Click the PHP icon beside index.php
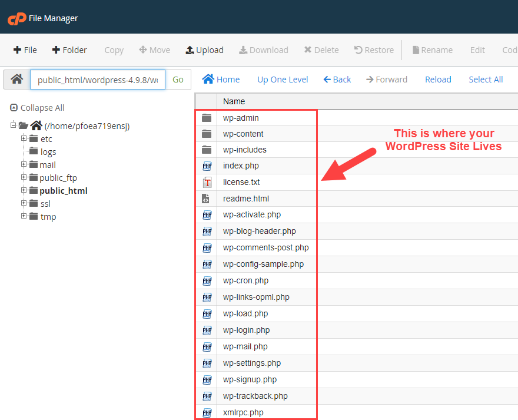The height and width of the screenshot is (420, 518). 207,166
